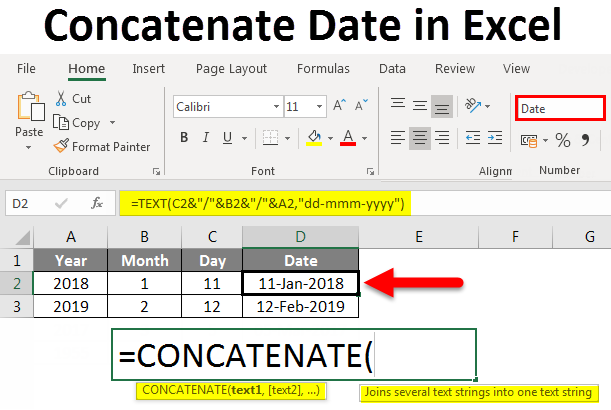Open Copy options dropdown arrow
Screen dimensions: 611x410
click(112, 123)
